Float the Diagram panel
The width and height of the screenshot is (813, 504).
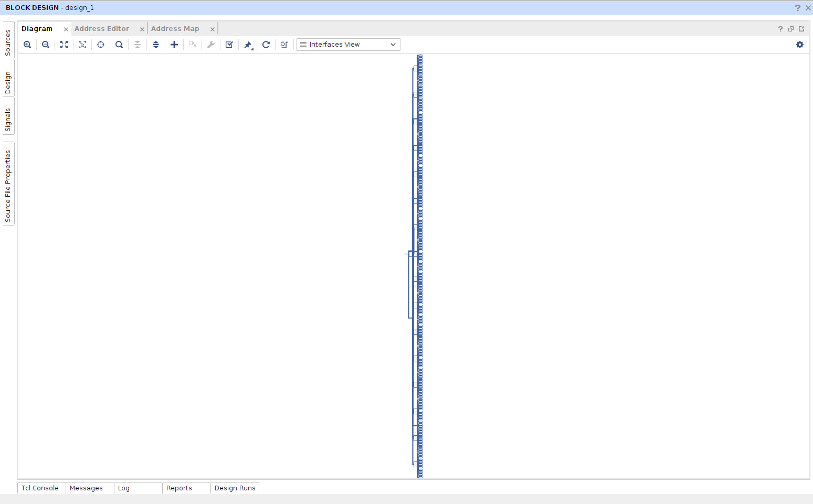click(791, 29)
